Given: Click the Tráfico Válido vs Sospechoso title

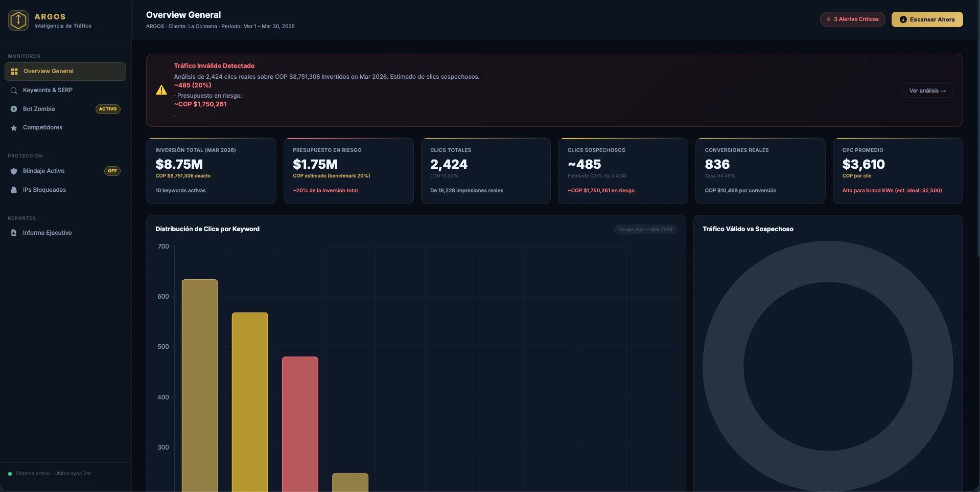Looking at the screenshot, I should (x=748, y=229).
